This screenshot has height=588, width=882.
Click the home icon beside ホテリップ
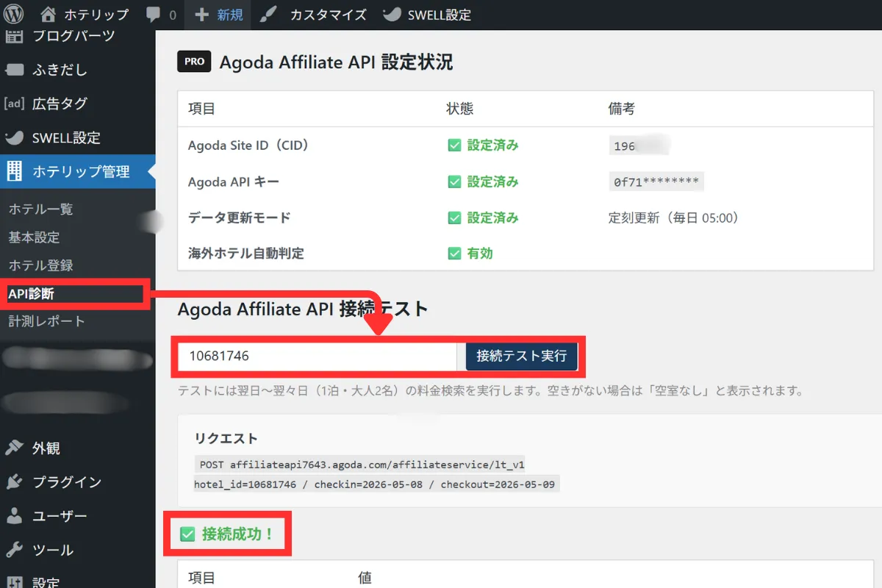[48, 14]
